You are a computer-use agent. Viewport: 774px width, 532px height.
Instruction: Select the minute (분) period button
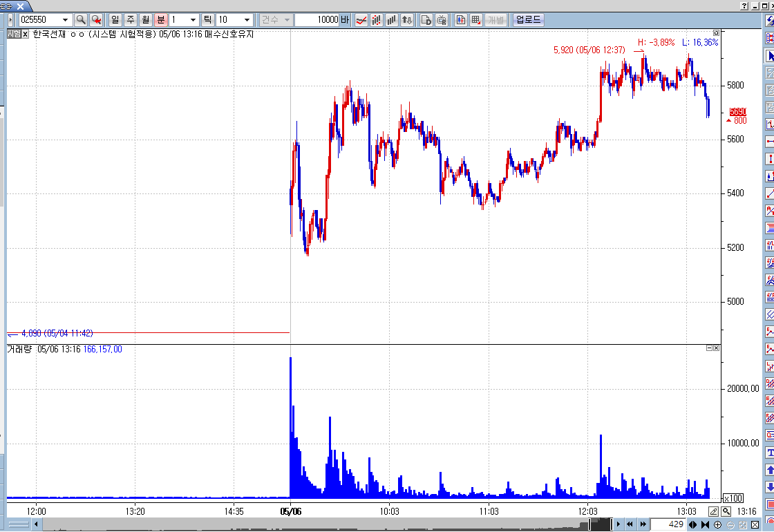pos(160,20)
